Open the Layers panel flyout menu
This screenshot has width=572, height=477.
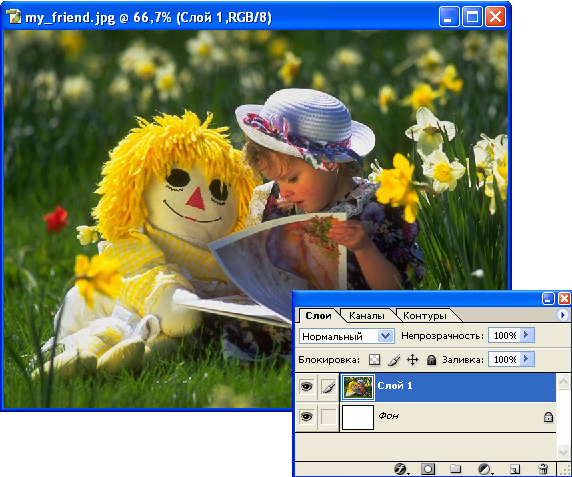562,315
